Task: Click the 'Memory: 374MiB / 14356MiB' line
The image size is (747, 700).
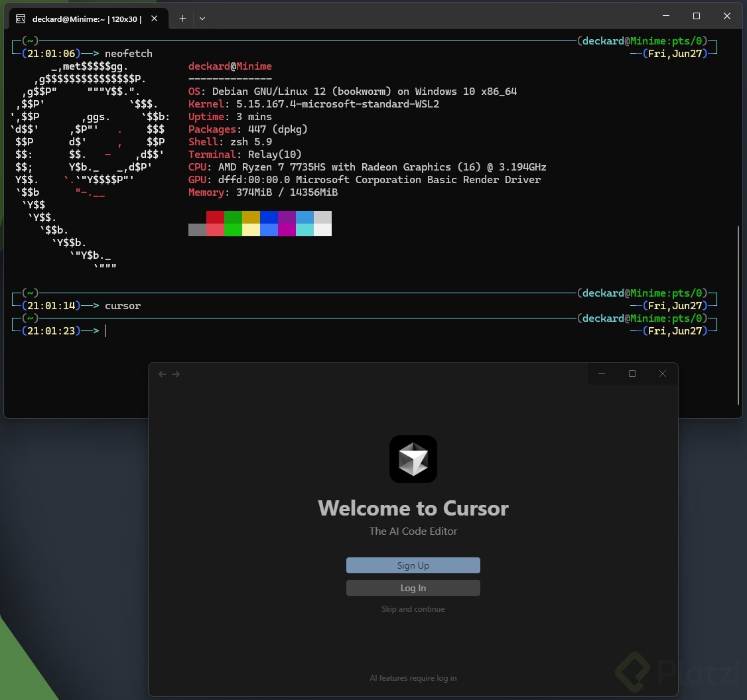Action: click(x=263, y=192)
